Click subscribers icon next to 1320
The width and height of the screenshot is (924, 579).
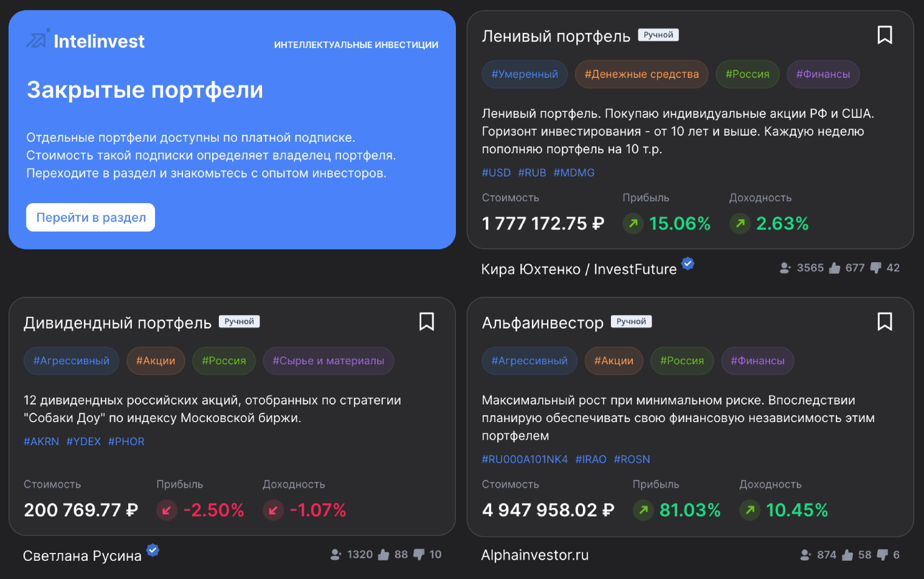coord(336,555)
